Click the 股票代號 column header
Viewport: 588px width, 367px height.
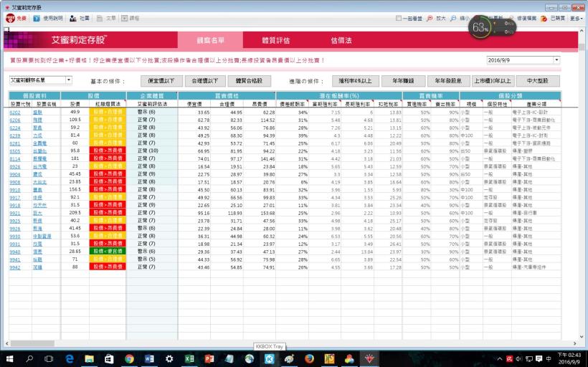(20, 104)
